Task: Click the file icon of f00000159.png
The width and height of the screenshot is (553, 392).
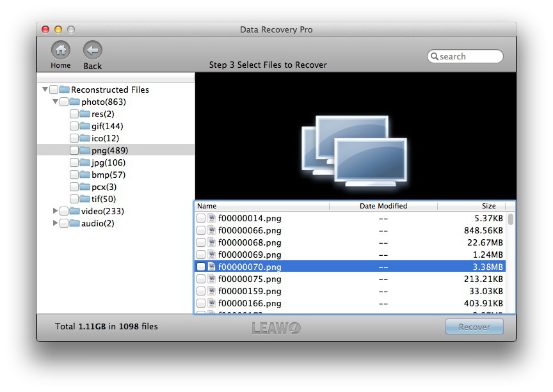Action: pyautogui.click(x=211, y=291)
